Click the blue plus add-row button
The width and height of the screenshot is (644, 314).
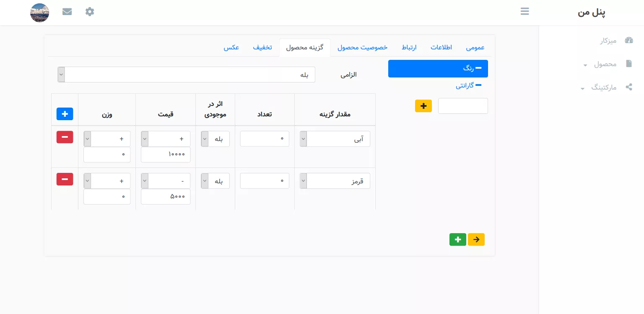pyautogui.click(x=65, y=113)
